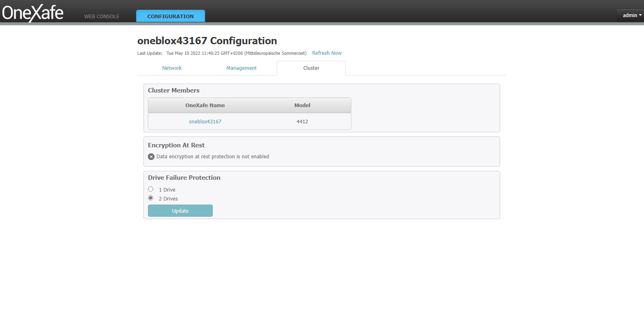Choose the 1 Drive radio button
The height and width of the screenshot is (319, 644).
(151, 189)
